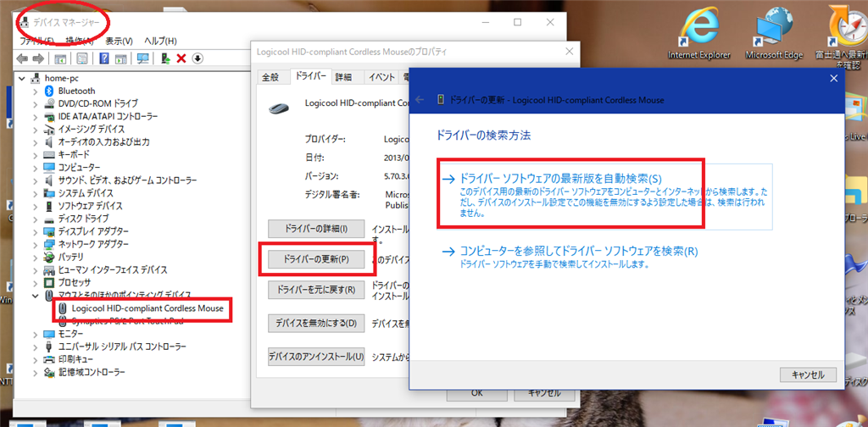The width and height of the screenshot is (868, 427).
Task: Open the Properties toolbar icon
Action: point(82,58)
